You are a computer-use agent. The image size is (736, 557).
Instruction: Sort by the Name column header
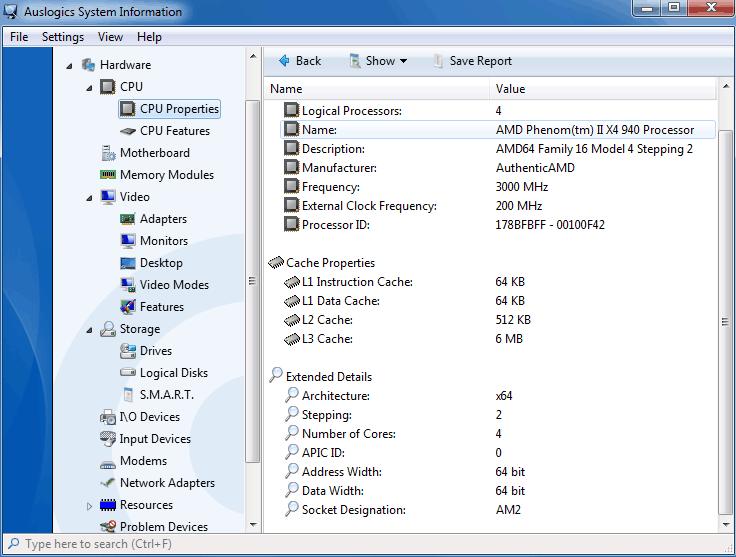[x=377, y=89]
